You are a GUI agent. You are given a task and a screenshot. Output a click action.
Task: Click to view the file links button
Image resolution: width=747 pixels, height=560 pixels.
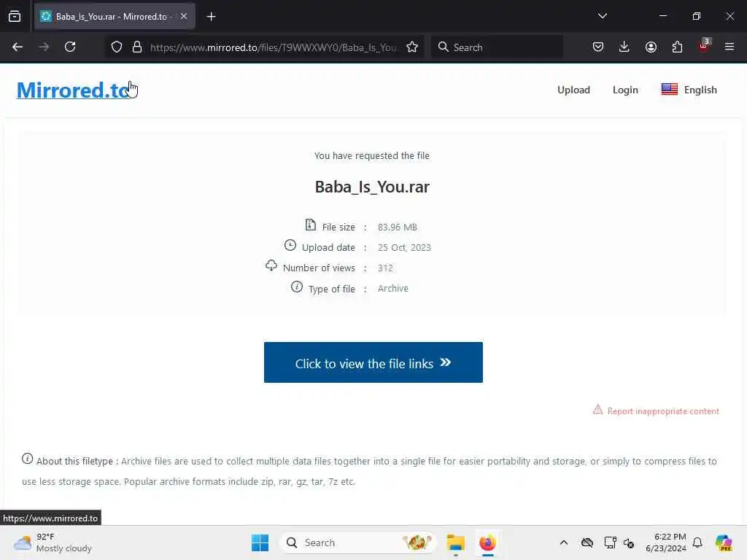tap(373, 362)
